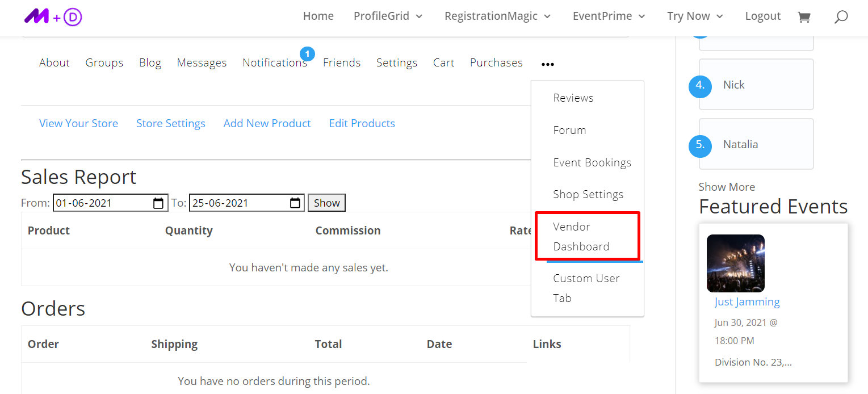Open the Event Bookings menu entry
Viewport: 868px width, 394px height.
click(592, 162)
